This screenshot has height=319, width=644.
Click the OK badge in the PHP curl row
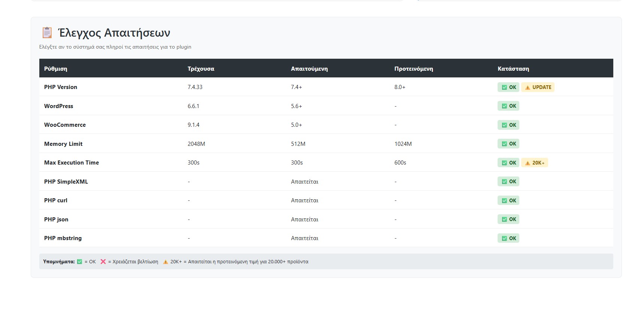[508, 200]
